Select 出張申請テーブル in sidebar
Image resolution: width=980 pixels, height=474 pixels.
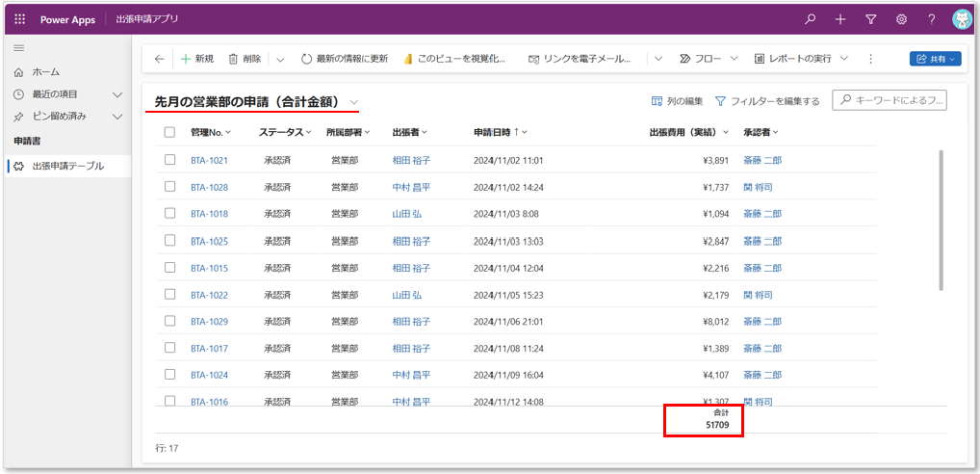tap(67, 166)
